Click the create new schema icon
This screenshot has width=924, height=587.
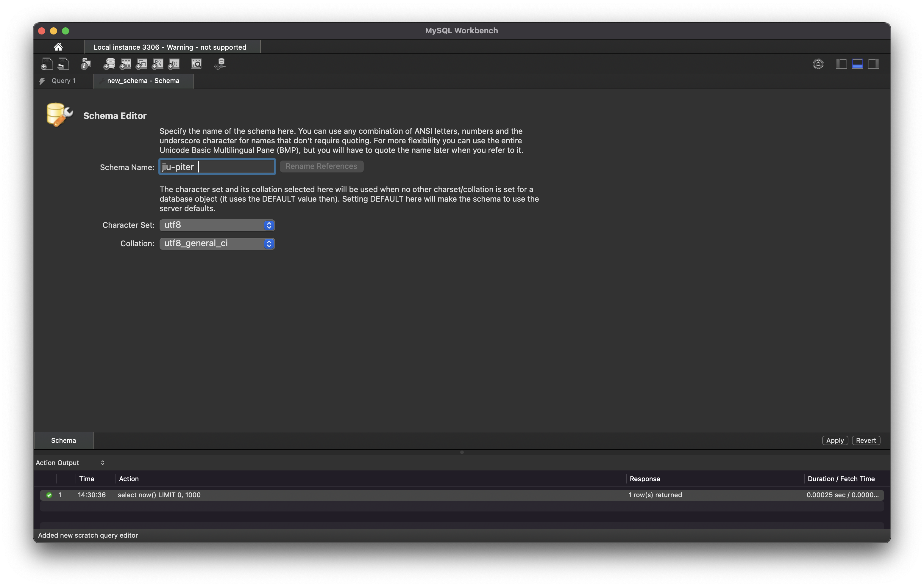[109, 64]
